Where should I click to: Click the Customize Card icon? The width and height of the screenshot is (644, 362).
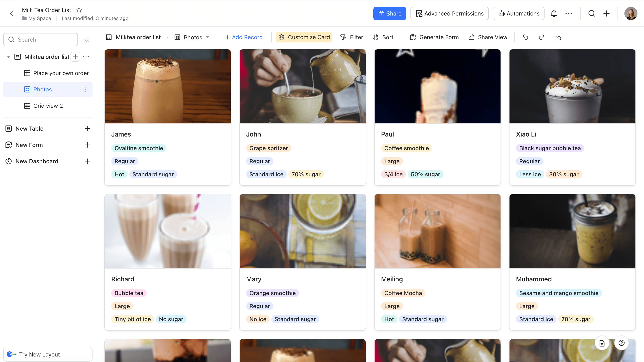(x=281, y=37)
